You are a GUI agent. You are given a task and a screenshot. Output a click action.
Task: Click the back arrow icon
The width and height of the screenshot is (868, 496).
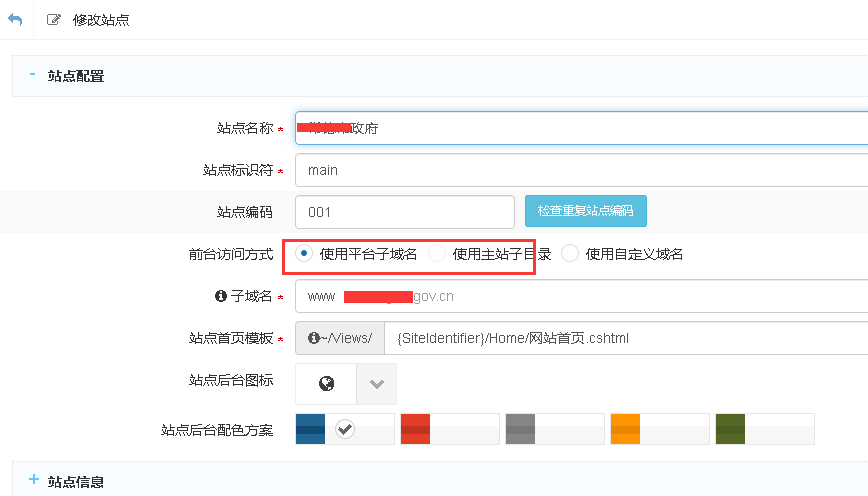pyautogui.click(x=15, y=20)
